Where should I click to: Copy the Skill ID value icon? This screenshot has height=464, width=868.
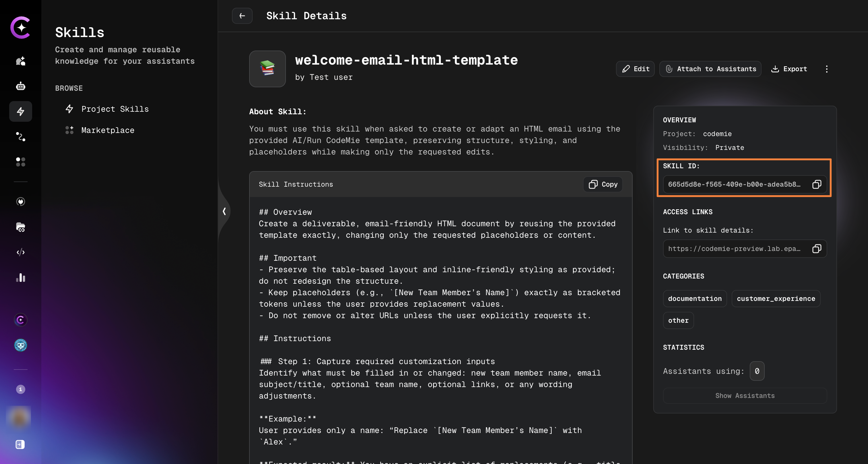[817, 184]
